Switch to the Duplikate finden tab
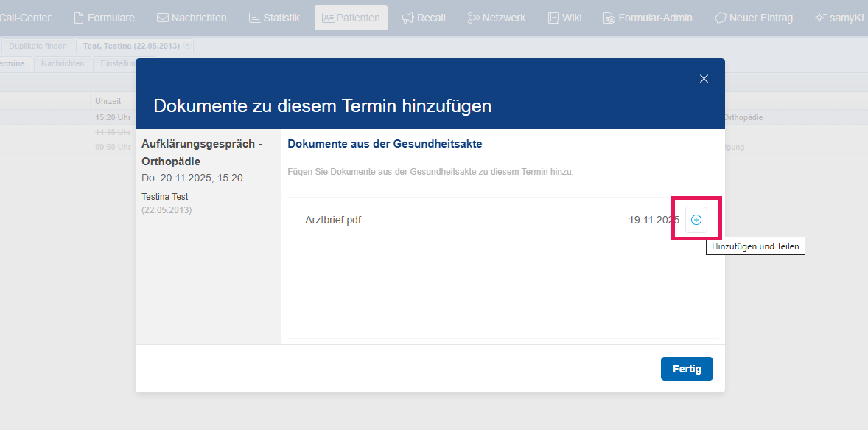Viewport: 868px width, 430px height. pos(38,46)
